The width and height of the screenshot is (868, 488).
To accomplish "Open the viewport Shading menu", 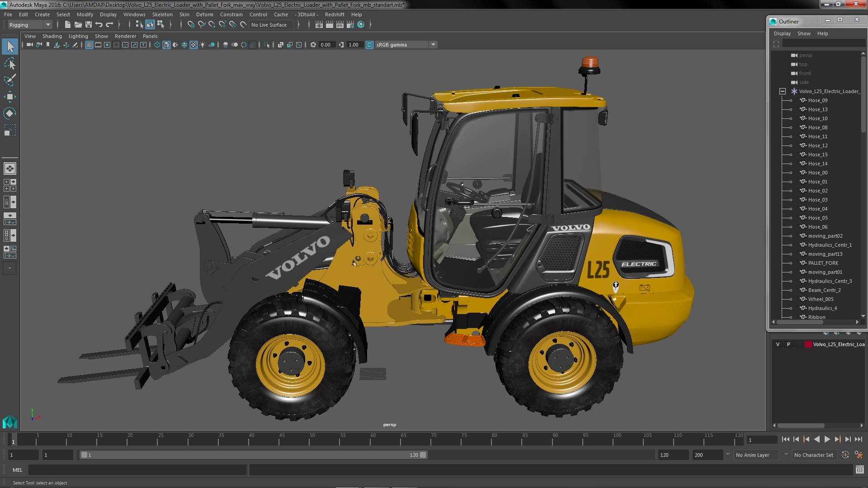I will pos(52,36).
